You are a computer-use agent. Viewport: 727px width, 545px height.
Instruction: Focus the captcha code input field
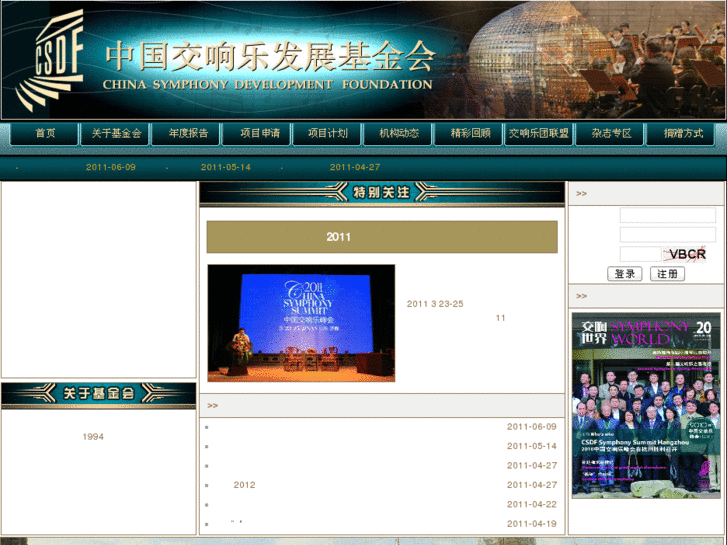click(641, 254)
